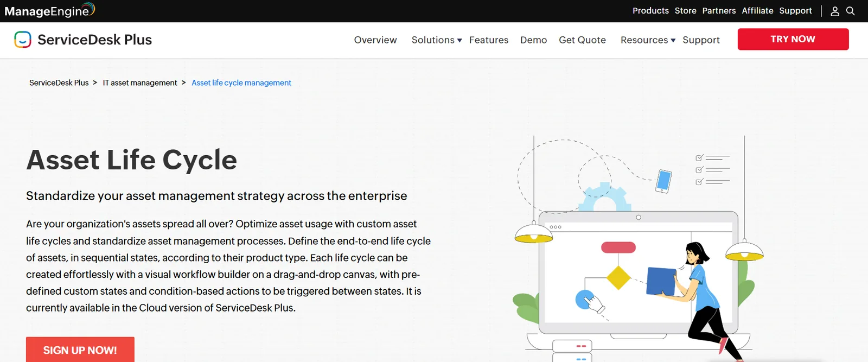The height and width of the screenshot is (362, 868).
Task: Select Get Quote in navigation
Action: coord(582,40)
